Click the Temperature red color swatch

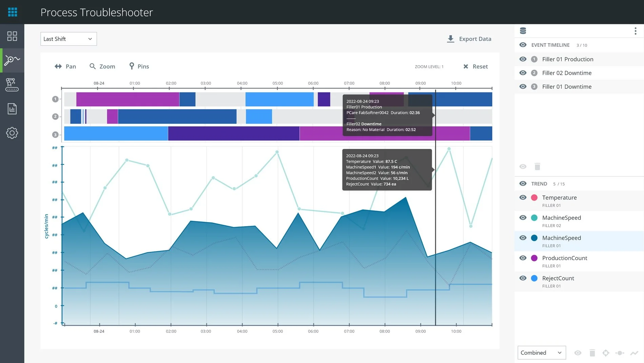pyautogui.click(x=534, y=197)
